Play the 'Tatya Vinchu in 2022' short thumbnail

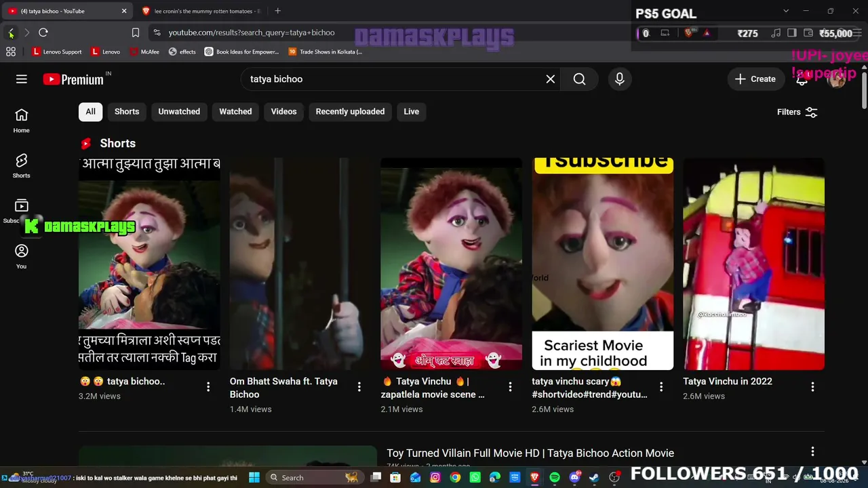point(754,264)
